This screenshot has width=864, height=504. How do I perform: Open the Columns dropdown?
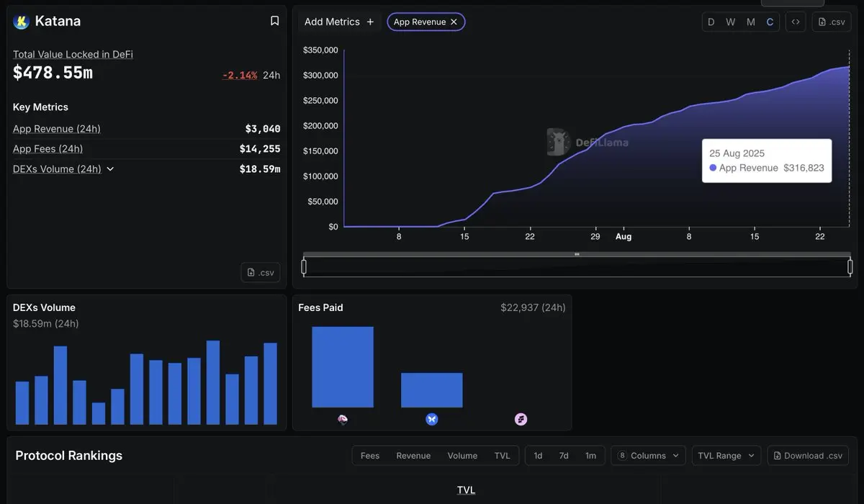649,456
